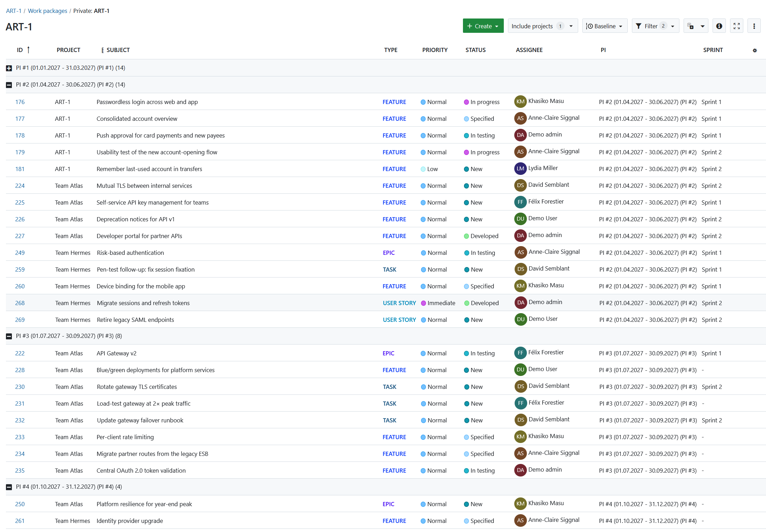The image size is (766, 532).
Task: Click USER STORY type on row 269
Action: [399, 320]
